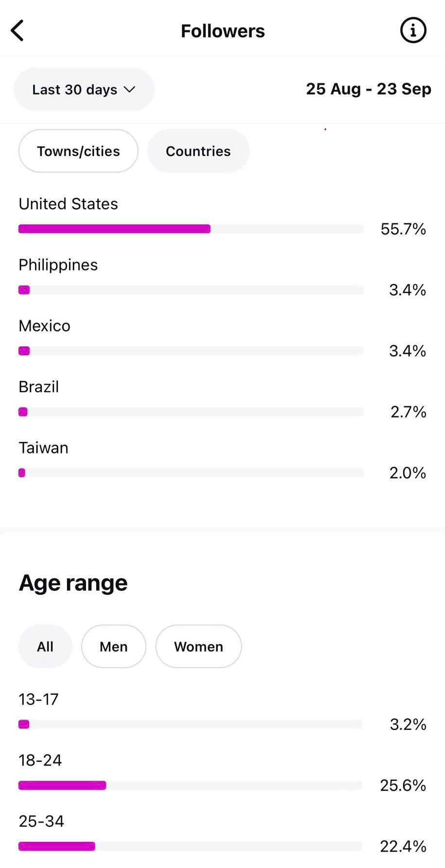445x868 pixels.
Task: Click the Age range heading
Action: click(x=73, y=583)
